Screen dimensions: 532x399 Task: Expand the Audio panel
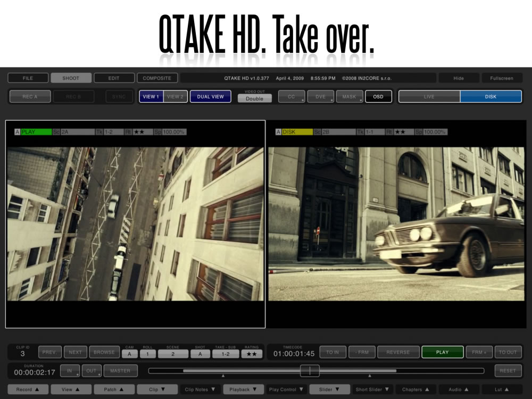point(459,389)
